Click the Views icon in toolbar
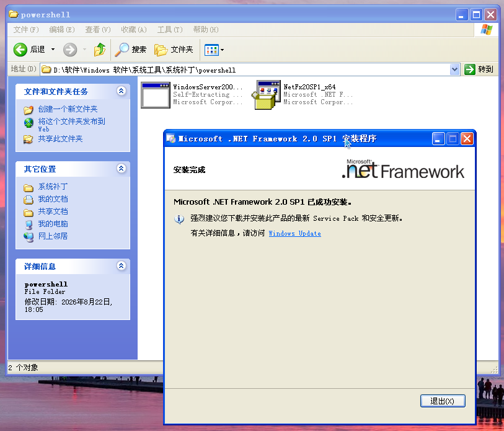The image size is (504, 431). click(x=211, y=50)
